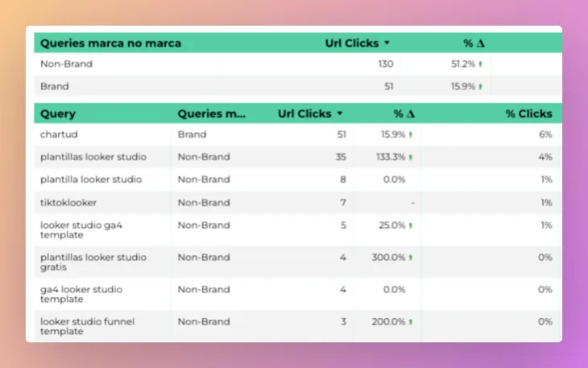Sort by Queries marca no marca header
Image resolution: width=588 pixels, height=368 pixels.
pyautogui.click(x=110, y=43)
